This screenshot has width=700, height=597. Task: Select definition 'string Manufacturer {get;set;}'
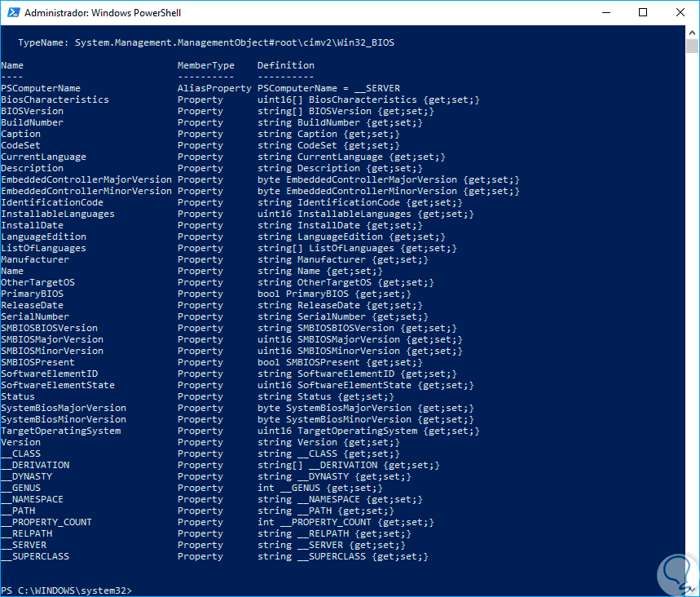tap(343, 259)
